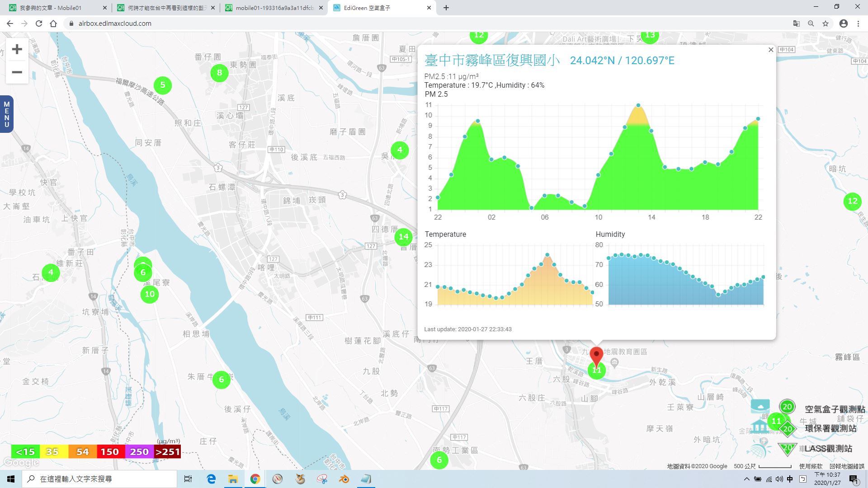Open Chrome three-dot menu
Image resolution: width=868 pixels, height=488 pixels.
858,23
